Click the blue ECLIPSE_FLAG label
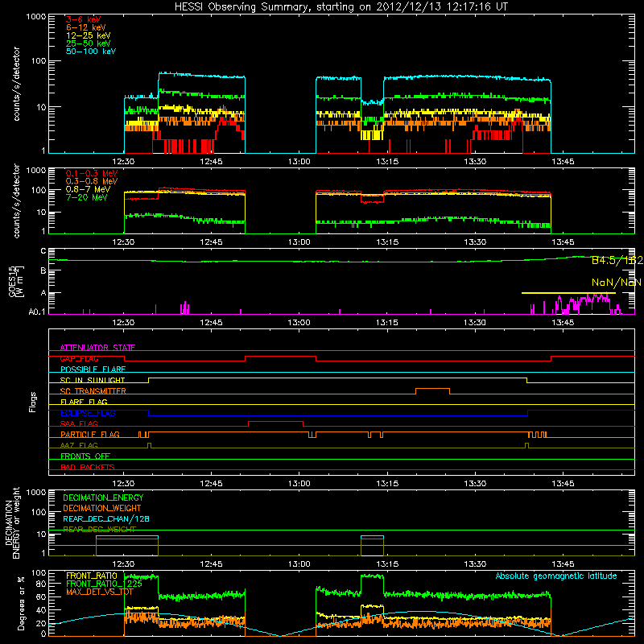This screenshot has height=644, width=644. click(88, 413)
